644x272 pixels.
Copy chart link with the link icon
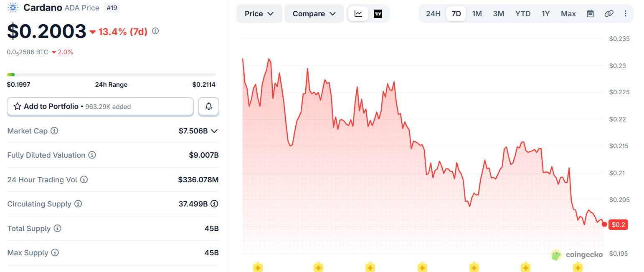click(609, 14)
